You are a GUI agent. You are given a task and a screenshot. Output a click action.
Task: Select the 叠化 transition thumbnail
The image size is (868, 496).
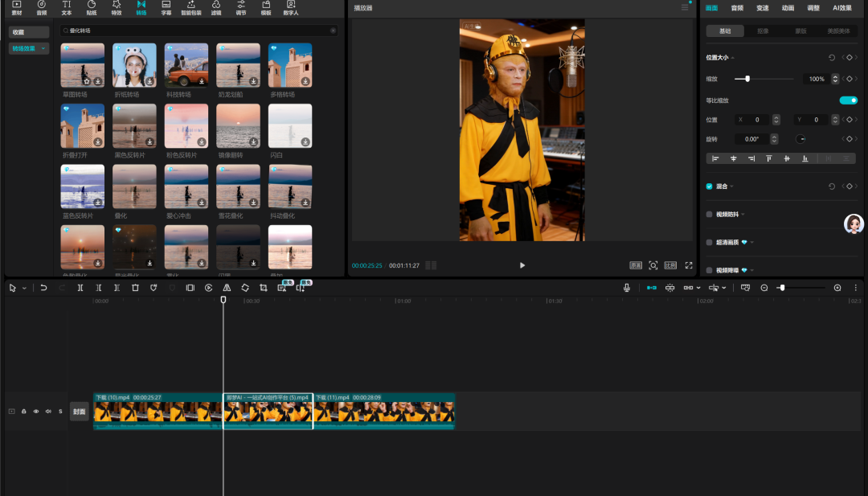click(x=134, y=186)
